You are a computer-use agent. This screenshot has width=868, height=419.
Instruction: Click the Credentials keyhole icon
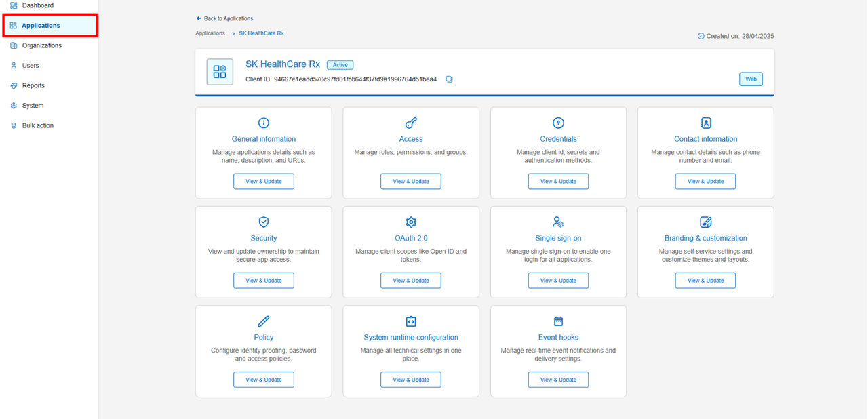(558, 123)
